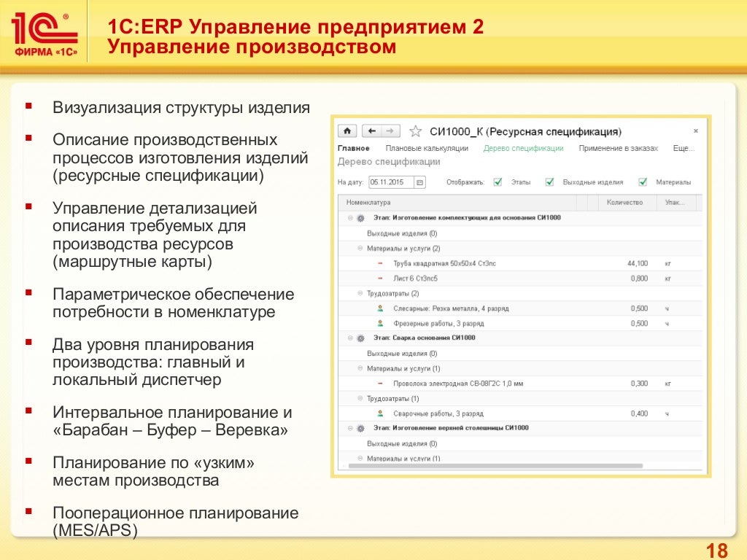Collapse Трудозатраты (2) node
The height and width of the screenshot is (560, 747).
(x=360, y=293)
